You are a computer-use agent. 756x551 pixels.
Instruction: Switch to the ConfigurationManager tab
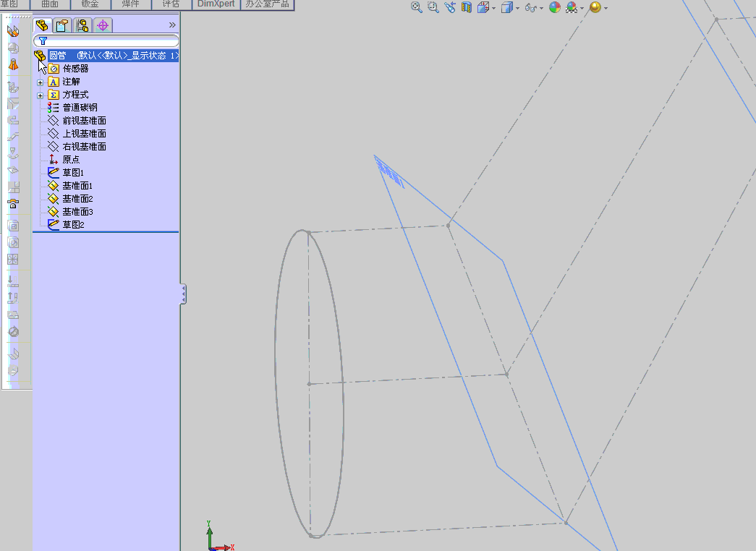pos(82,25)
